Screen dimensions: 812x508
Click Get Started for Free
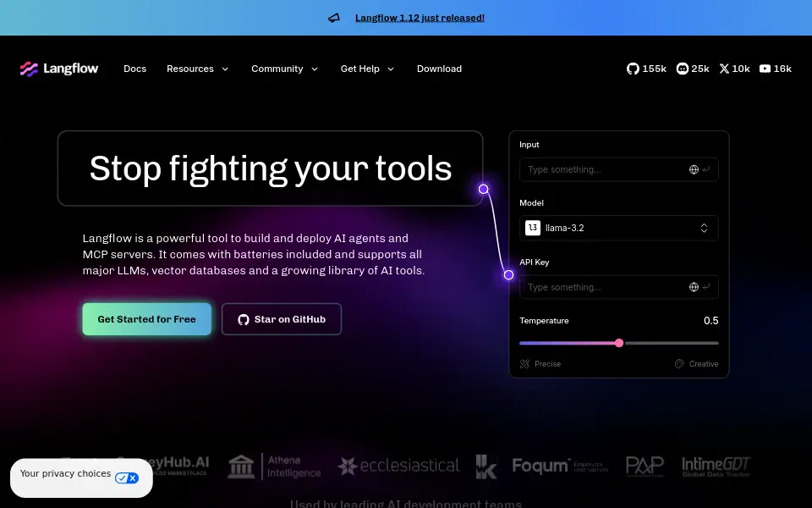click(147, 319)
